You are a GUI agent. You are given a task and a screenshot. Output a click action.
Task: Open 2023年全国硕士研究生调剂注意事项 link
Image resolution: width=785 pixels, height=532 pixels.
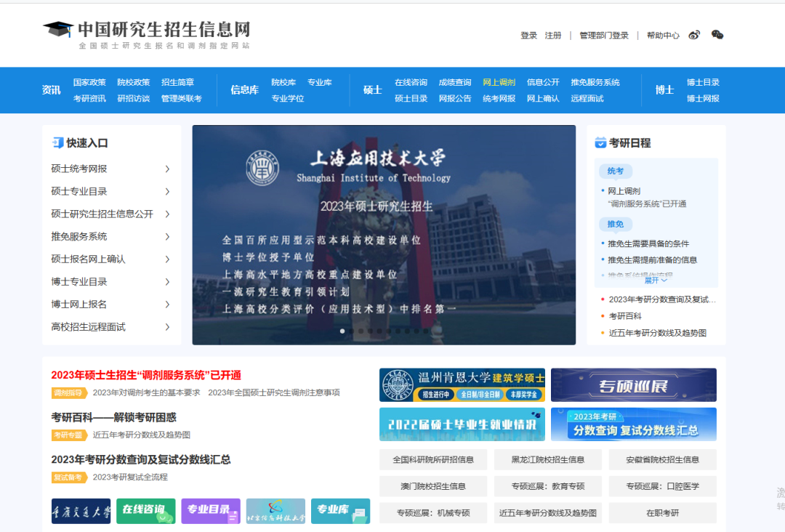274,393
